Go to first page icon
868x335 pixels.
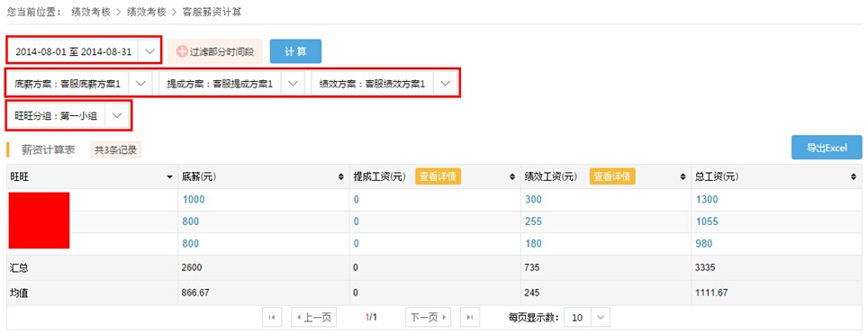(272, 317)
